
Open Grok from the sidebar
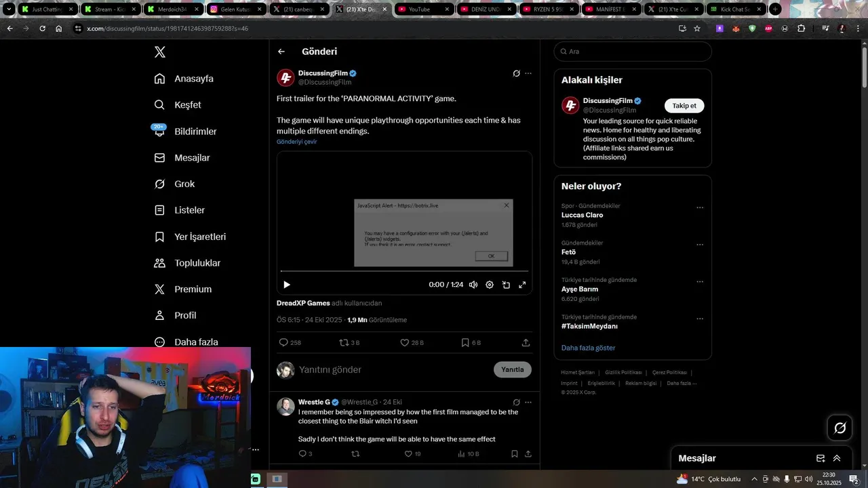pyautogui.click(x=174, y=184)
